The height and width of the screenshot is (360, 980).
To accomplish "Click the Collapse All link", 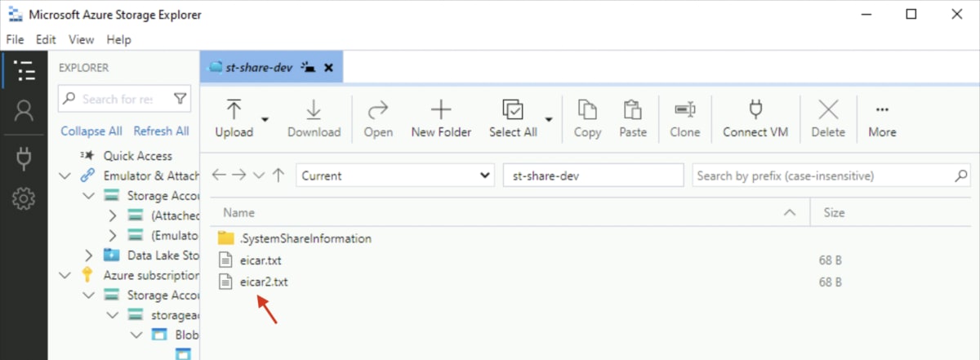I will tap(91, 131).
